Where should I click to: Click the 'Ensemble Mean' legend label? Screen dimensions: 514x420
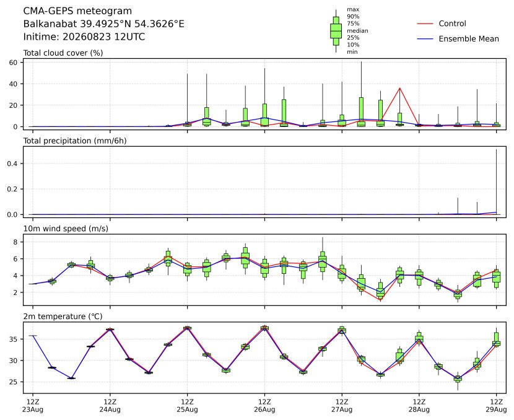click(469, 38)
